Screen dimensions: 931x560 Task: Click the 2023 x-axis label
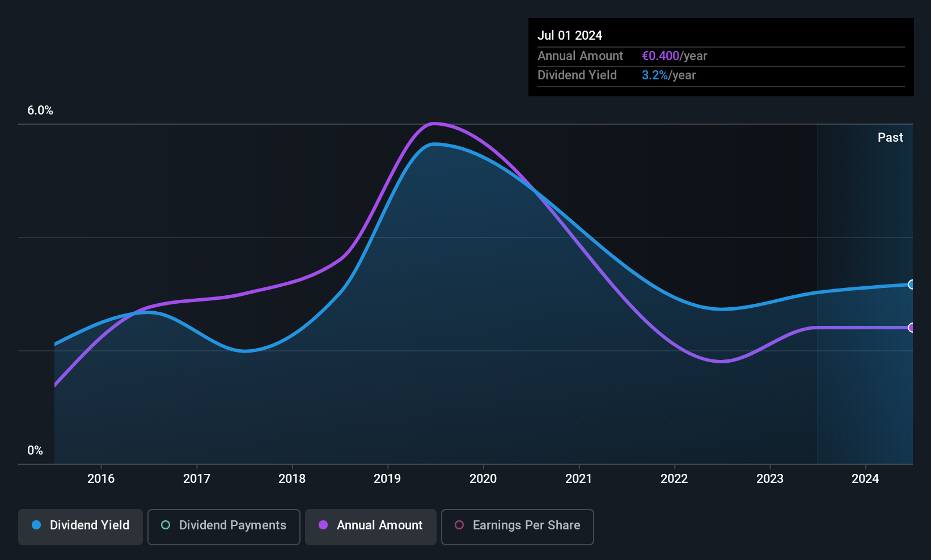(770, 478)
